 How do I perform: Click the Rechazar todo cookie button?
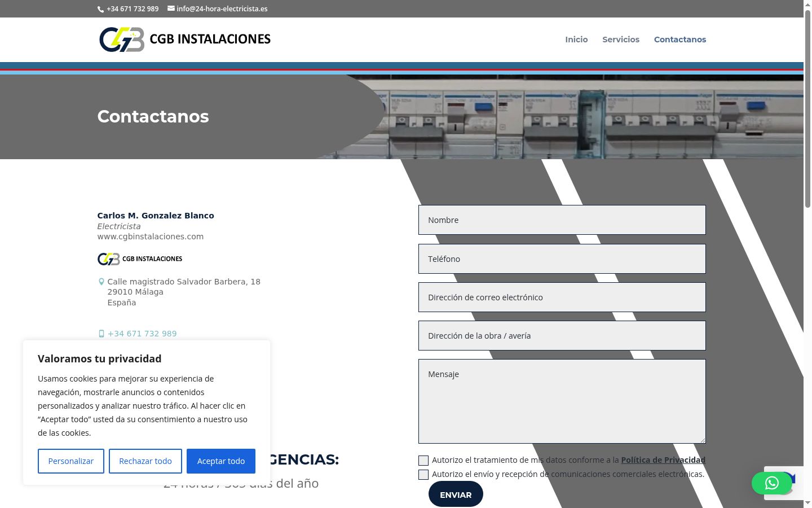click(x=145, y=461)
